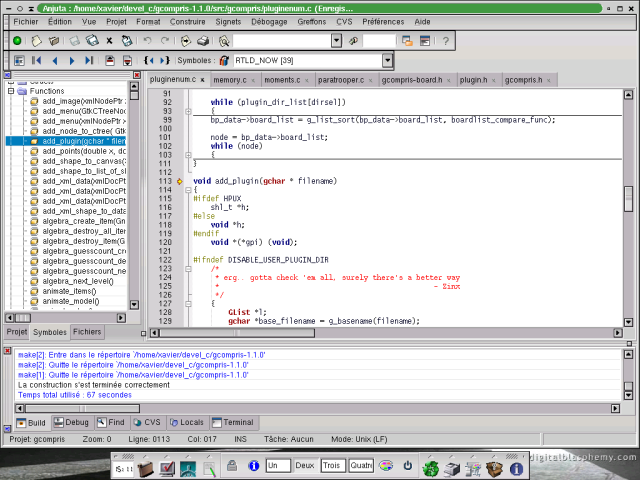Open the Symboles combo box dropdown

pyautogui.click(x=386, y=61)
